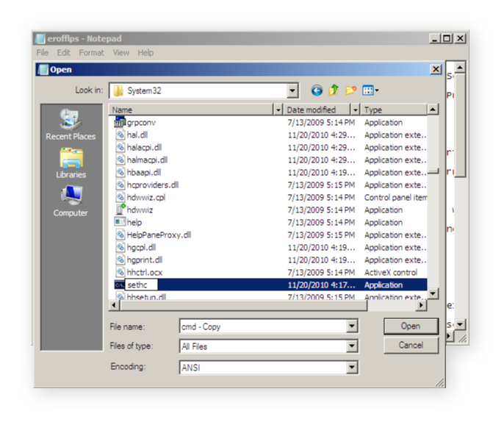Open Recent Places in sidebar
Viewport: 504px width, 422px height.
point(71,124)
